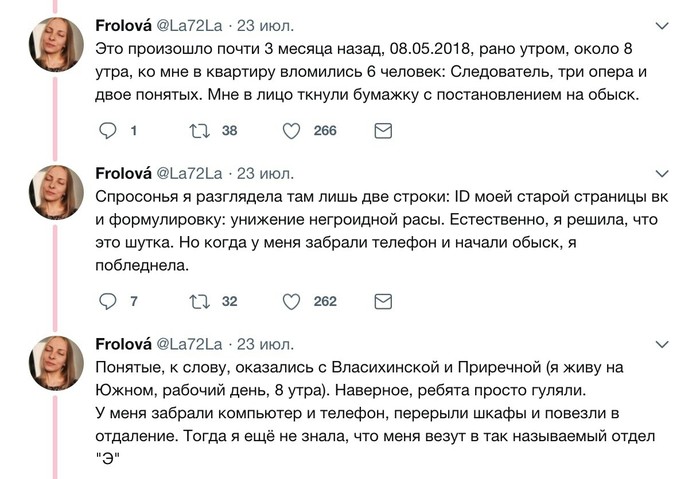The image size is (700, 479).
Task: Open the third tweet's dropdown arrow menu
Action: (661, 345)
